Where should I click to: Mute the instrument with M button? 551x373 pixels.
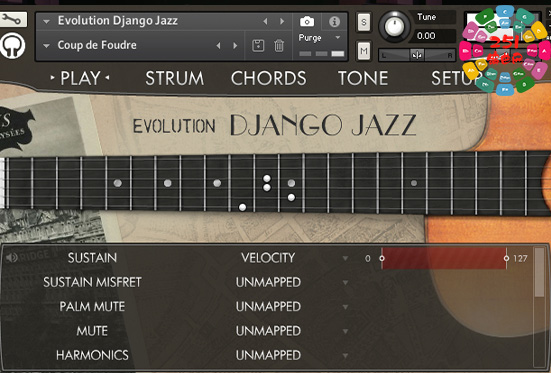(x=364, y=51)
